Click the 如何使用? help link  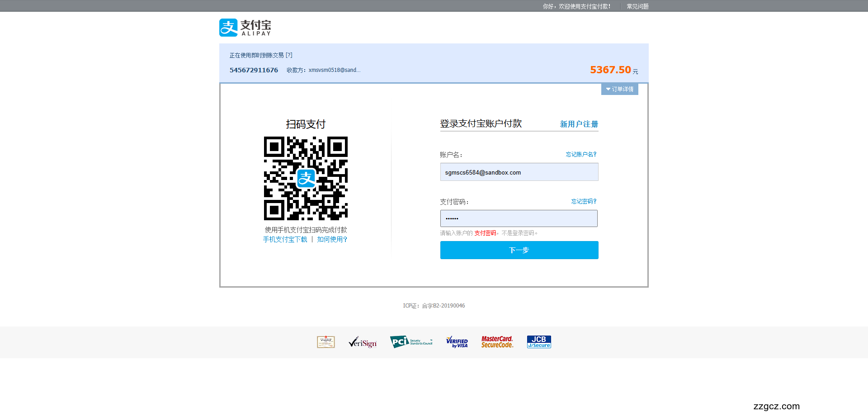331,239
